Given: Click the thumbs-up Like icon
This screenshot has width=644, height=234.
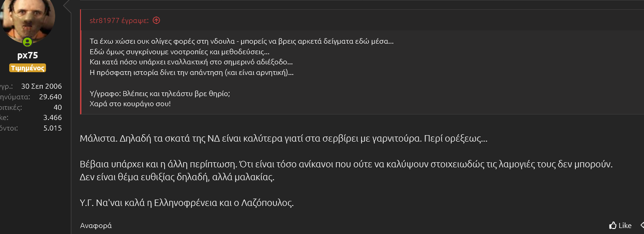Looking at the screenshot, I should (613, 225).
